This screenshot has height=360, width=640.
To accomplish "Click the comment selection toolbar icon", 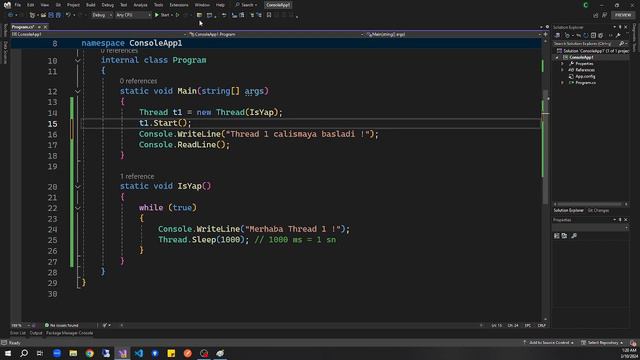I will coord(252,15).
